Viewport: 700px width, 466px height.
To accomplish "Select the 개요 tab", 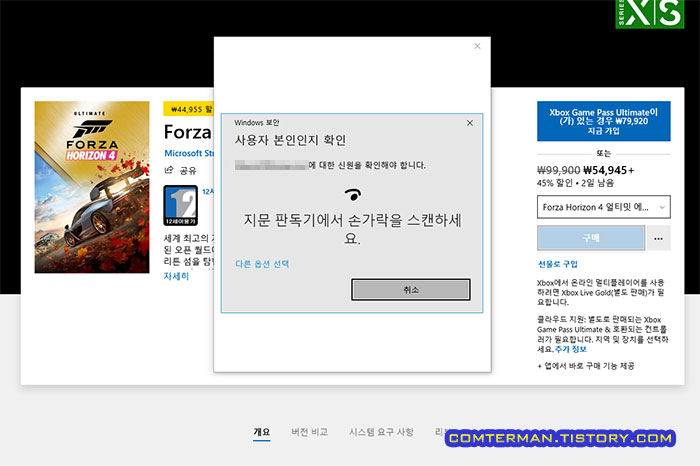I will point(262,432).
